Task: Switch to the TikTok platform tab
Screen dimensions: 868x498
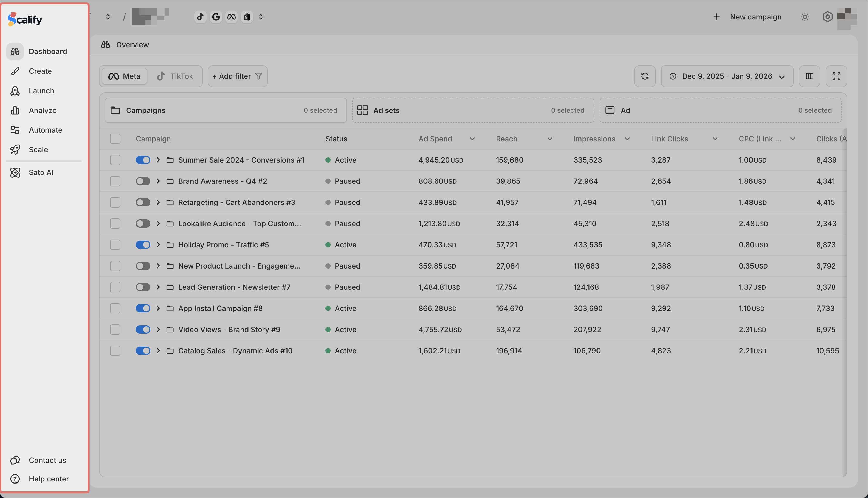Action: click(x=175, y=76)
